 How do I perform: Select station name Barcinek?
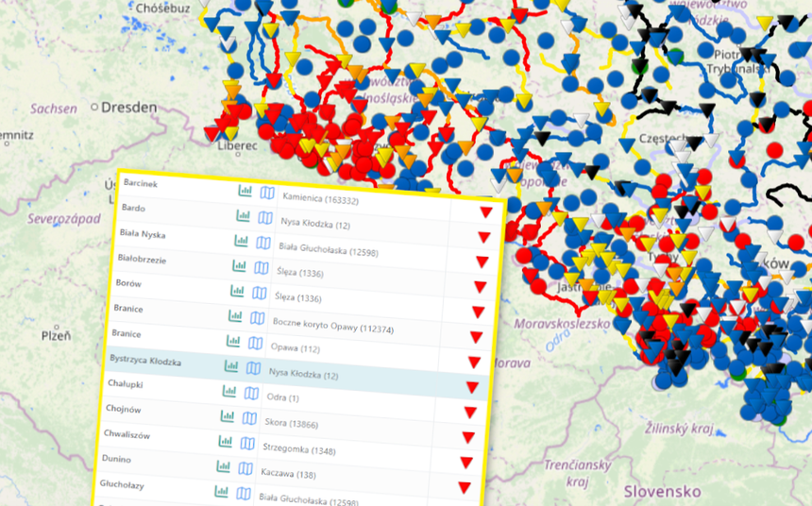(141, 183)
